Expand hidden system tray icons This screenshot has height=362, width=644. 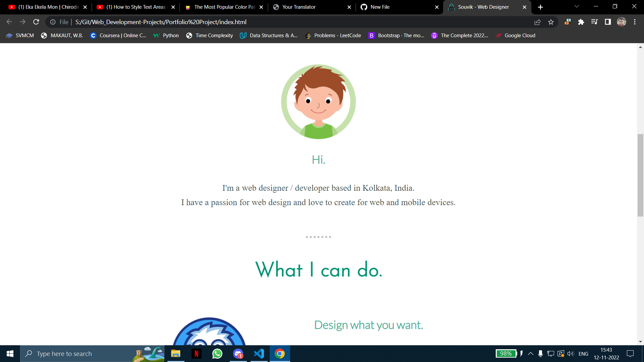(531, 353)
